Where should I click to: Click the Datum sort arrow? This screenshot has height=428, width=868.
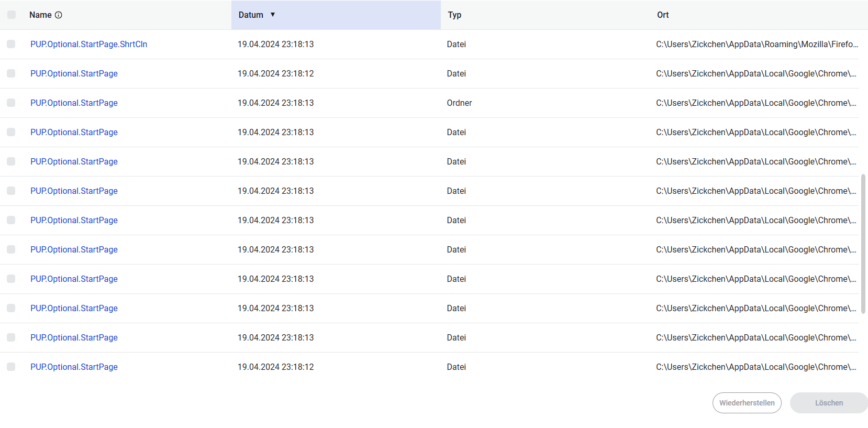(x=273, y=15)
